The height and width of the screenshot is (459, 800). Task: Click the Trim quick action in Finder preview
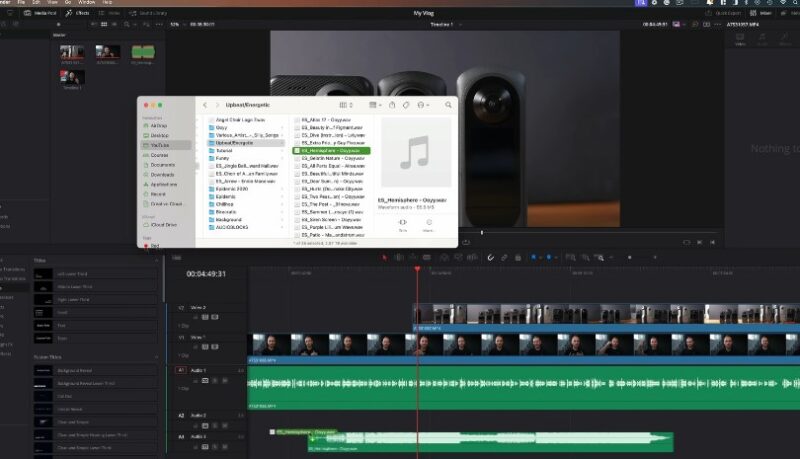click(403, 225)
